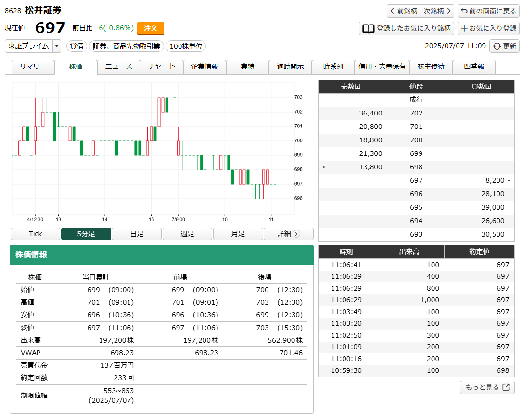This screenshot has width=523, height=420.
Task: Open the 東証プライム market dropdown
Action: click(x=33, y=46)
